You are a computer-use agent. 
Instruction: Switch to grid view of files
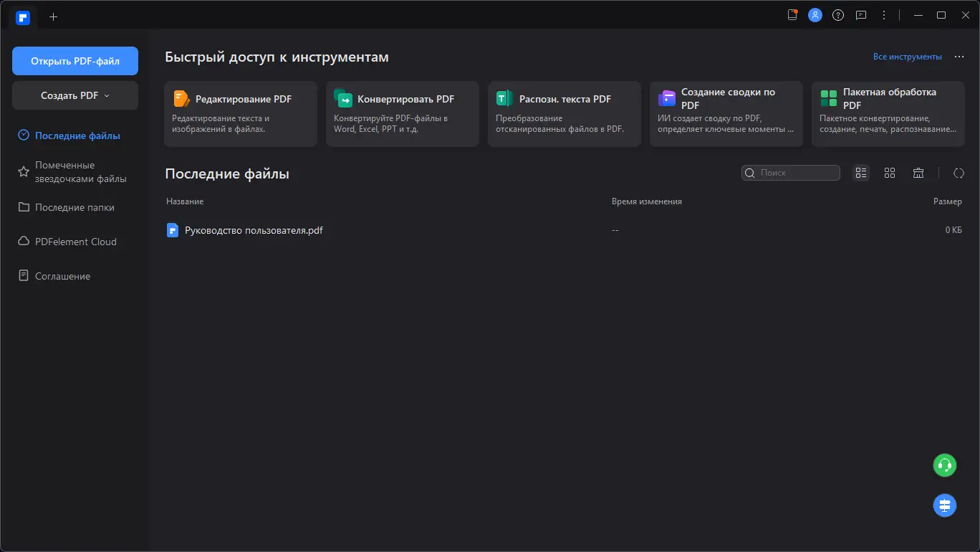[x=889, y=173]
